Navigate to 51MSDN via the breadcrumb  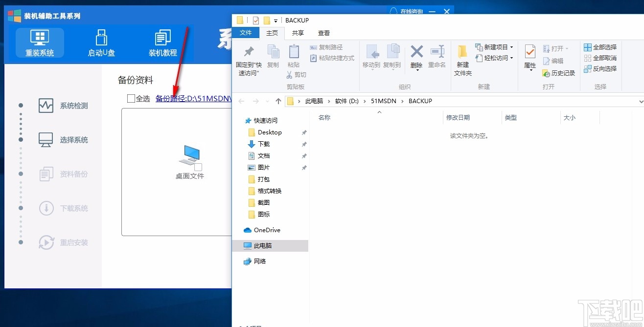point(383,101)
